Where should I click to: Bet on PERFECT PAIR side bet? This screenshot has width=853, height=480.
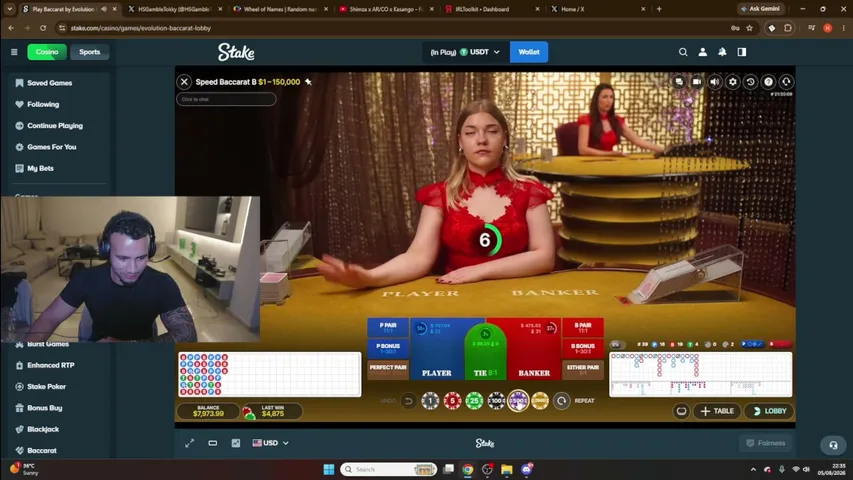point(388,370)
